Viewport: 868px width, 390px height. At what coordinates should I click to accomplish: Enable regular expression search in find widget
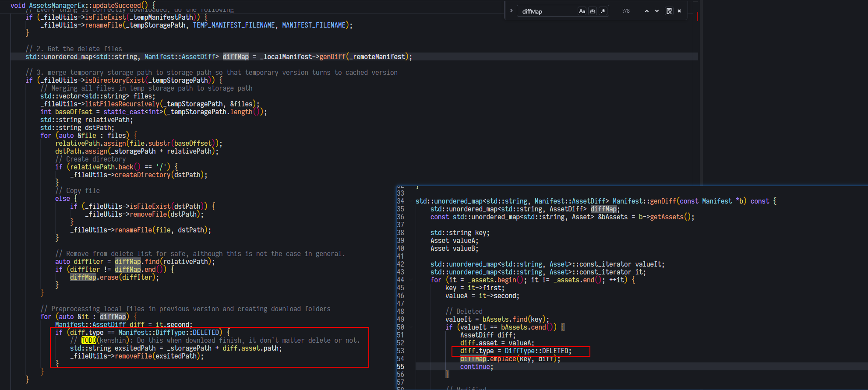(x=603, y=11)
